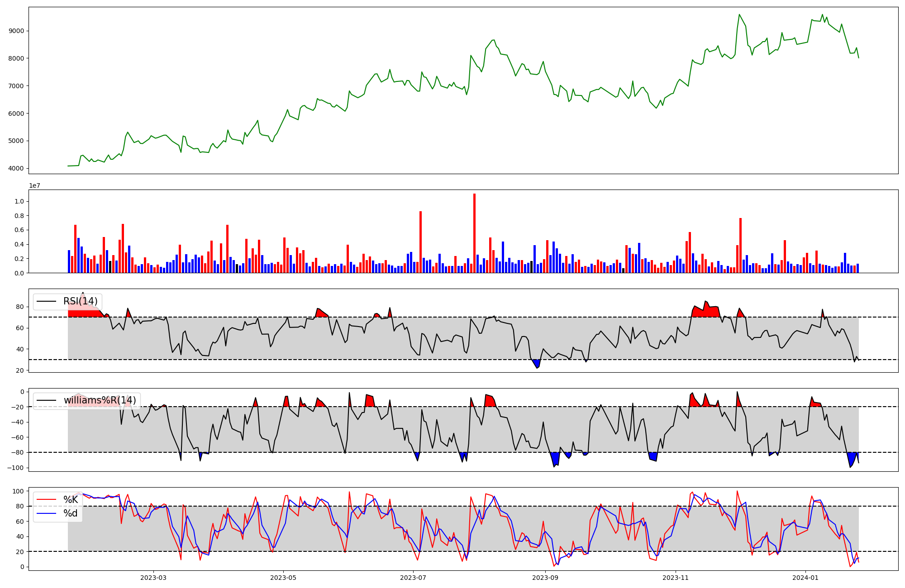Click the 2023-05 date tick label
The width and height of the screenshot is (905, 588).
[x=283, y=578]
